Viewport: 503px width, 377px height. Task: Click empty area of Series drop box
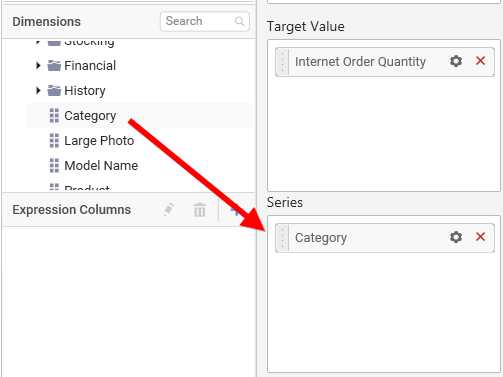[x=384, y=312]
